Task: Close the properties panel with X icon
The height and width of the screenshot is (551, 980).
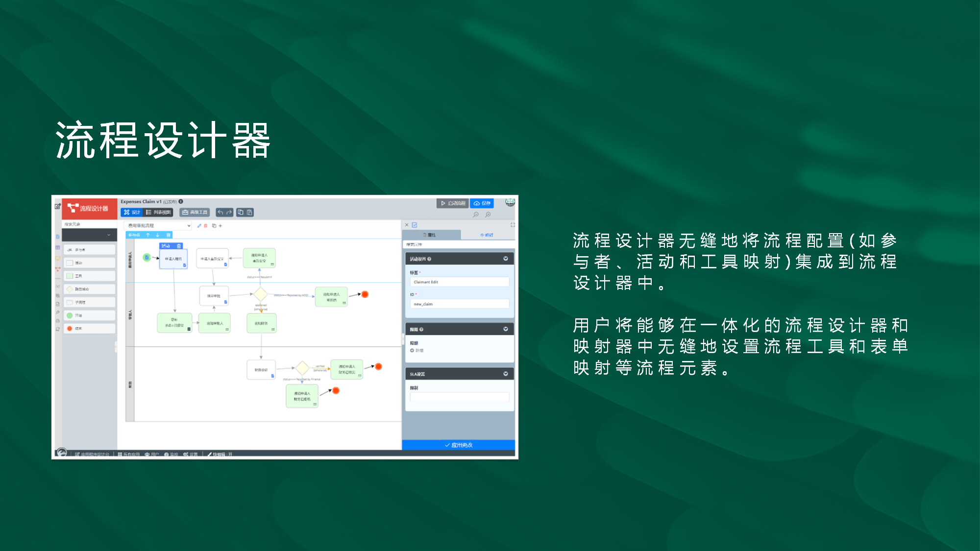Action: click(407, 225)
